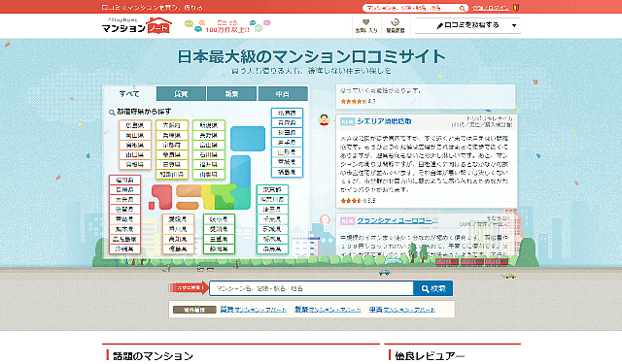The width and height of the screenshot is (622, 364).
Task: Select 新潟県 in the prefecture list
Action: point(209,125)
